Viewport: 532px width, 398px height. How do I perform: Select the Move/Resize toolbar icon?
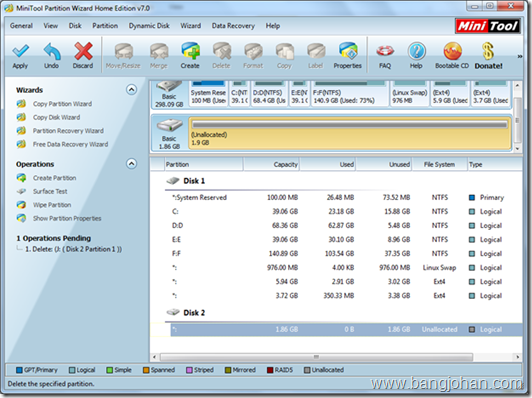pos(123,51)
